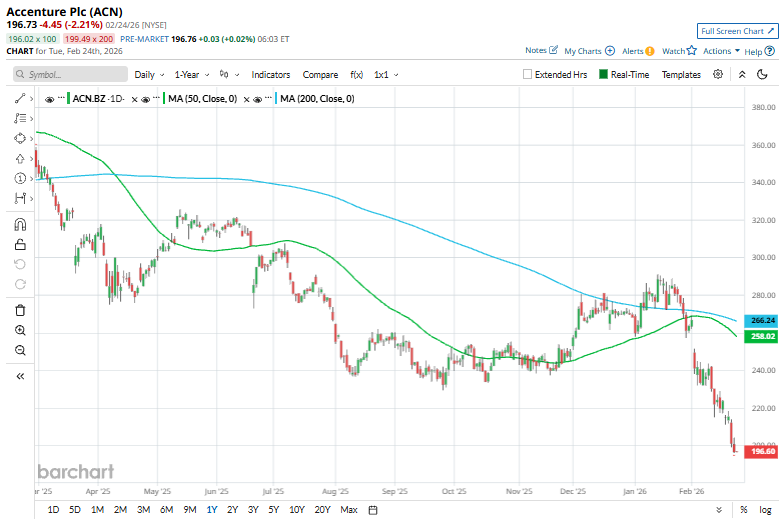Open the Actions dropdown menu
Viewport: 782px width, 523px height.
tap(720, 51)
